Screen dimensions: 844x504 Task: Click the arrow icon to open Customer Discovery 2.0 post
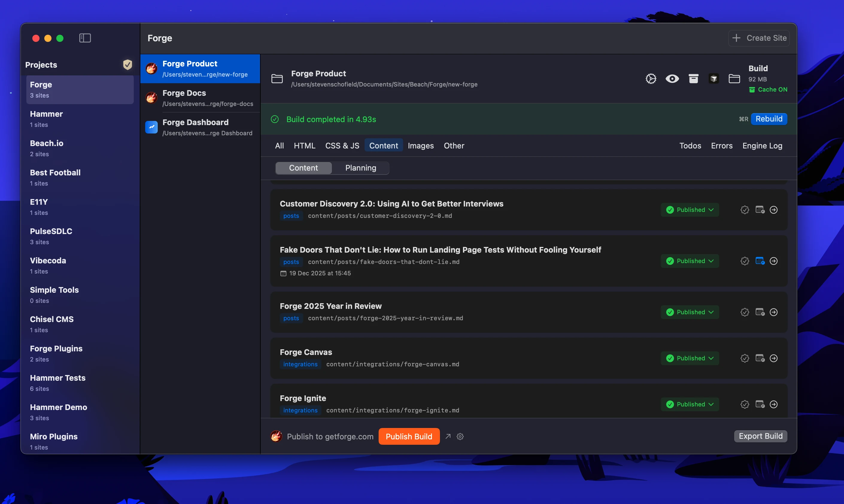point(774,210)
